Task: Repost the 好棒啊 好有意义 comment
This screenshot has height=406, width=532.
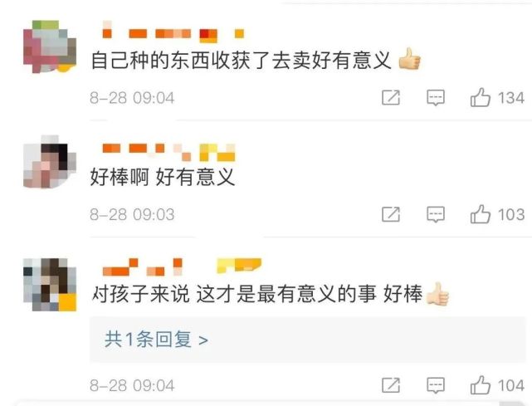Action: pyautogui.click(x=391, y=214)
